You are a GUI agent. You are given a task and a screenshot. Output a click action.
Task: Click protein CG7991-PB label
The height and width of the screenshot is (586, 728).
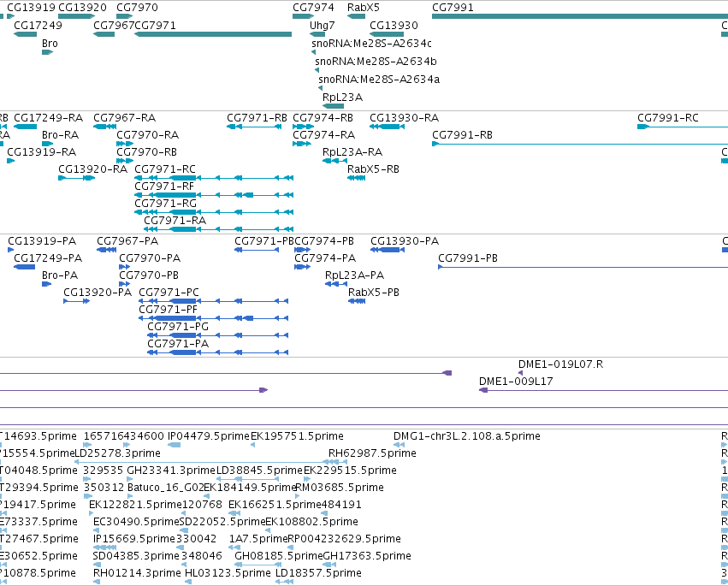[468, 258]
